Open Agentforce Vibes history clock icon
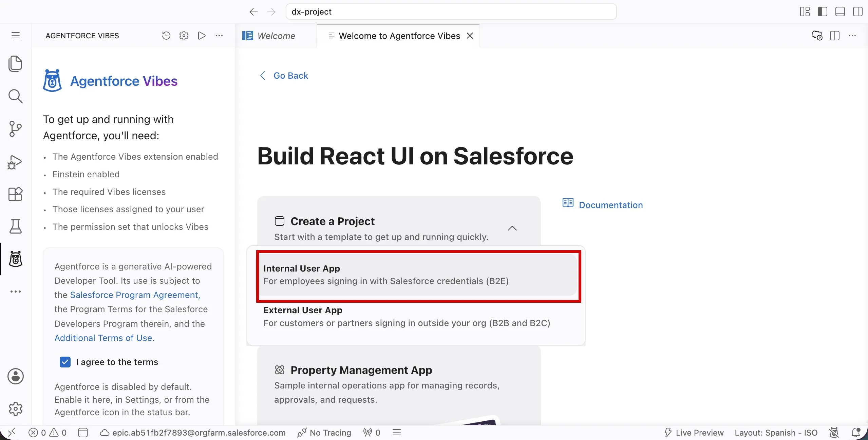 166,36
